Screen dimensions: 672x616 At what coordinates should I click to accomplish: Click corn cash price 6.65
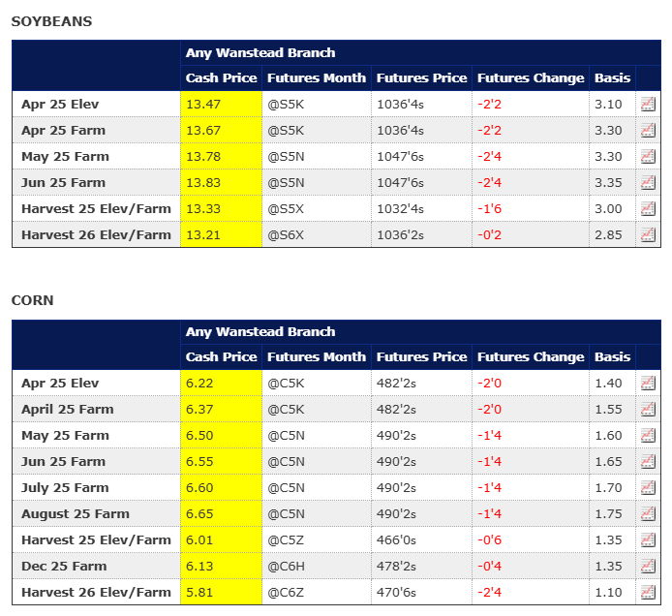click(199, 513)
